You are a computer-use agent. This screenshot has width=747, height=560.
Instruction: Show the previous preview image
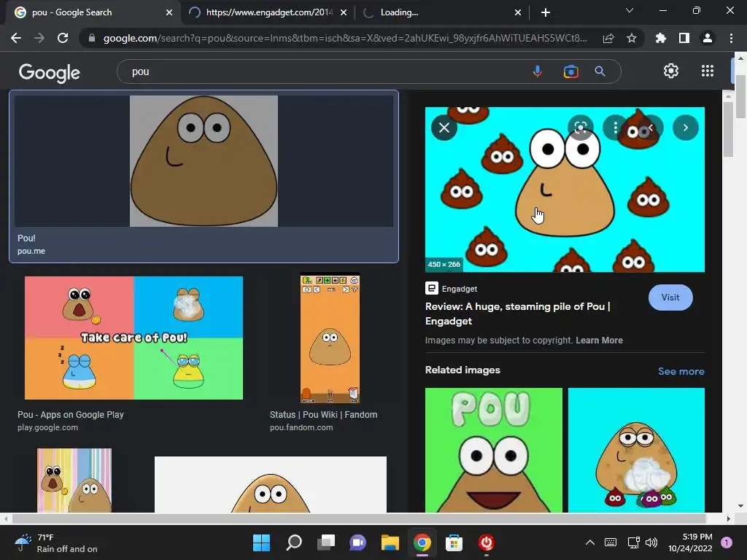(x=651, y=128)
